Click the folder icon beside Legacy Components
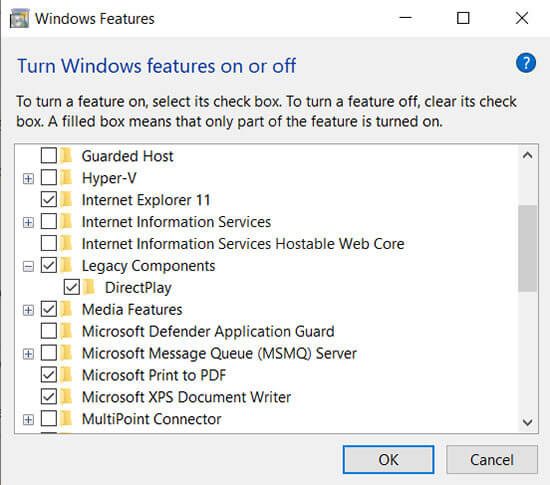550x485 pixels. 66,265
